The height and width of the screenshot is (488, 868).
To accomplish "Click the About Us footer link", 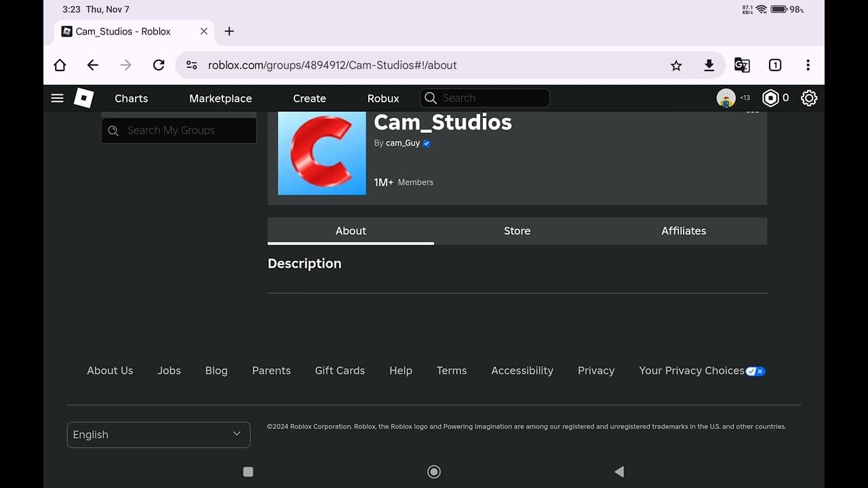I will click(x=110, y=371).
